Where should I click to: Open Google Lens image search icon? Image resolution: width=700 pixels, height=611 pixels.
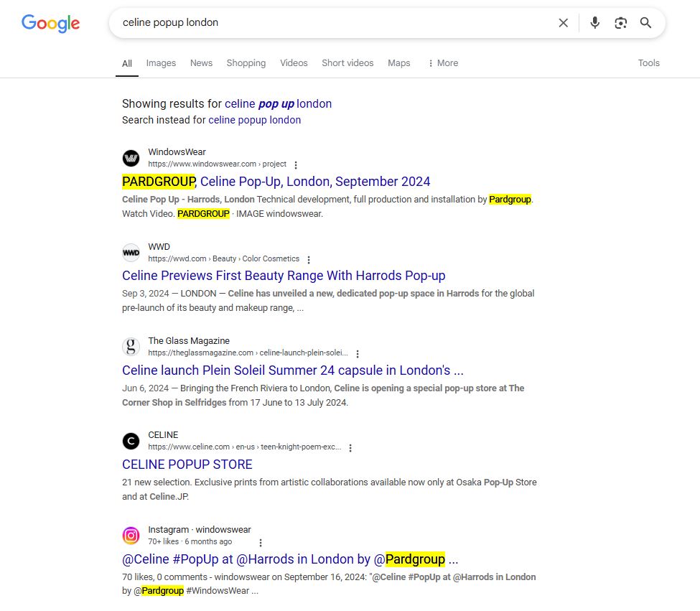pyautogui.click(x=620, y=23)
